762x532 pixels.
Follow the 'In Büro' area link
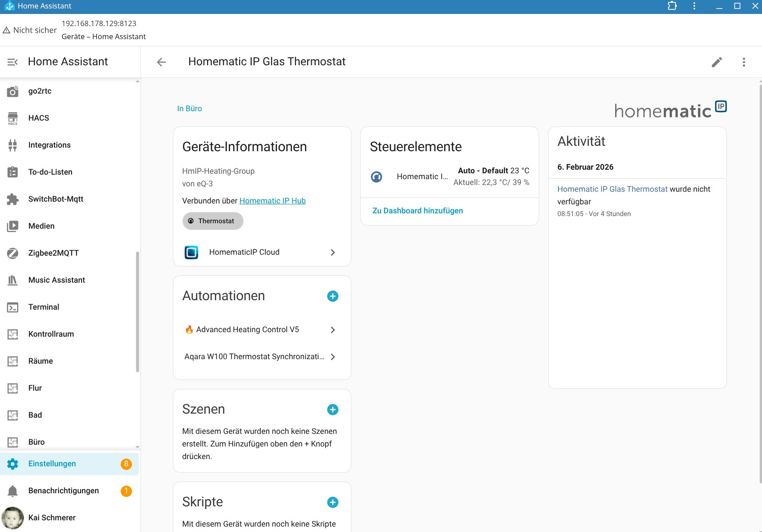click(190, 108)
